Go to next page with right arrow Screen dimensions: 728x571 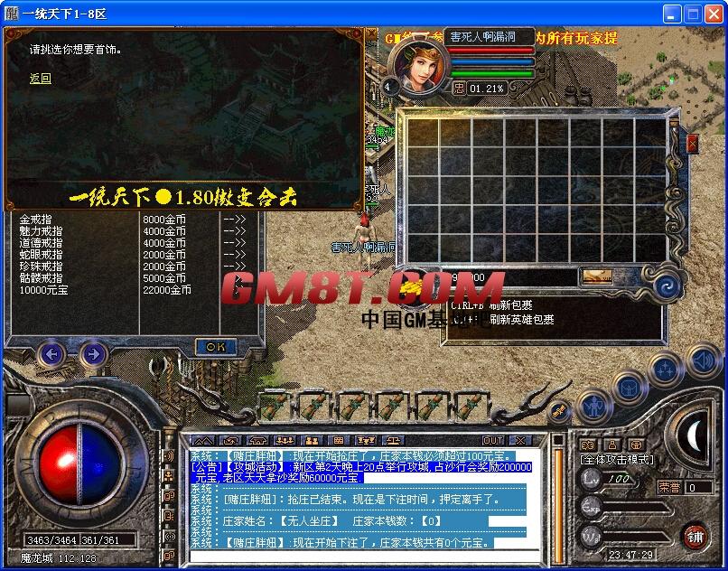(x=93, y=354)
